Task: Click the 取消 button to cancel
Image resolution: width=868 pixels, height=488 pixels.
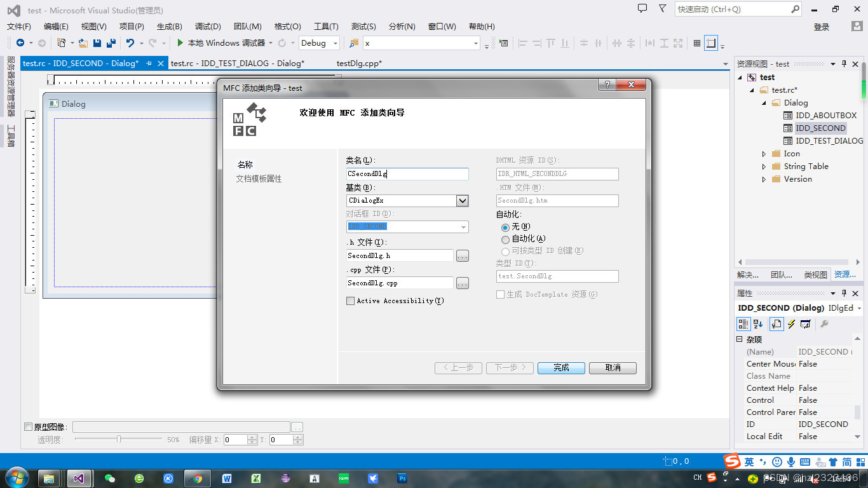Action: 612,367
